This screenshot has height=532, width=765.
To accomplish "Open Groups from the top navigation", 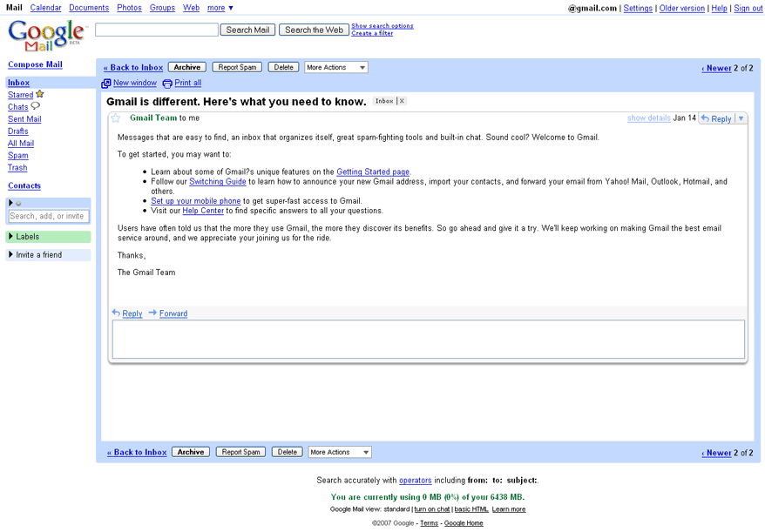I will (162, 8).
